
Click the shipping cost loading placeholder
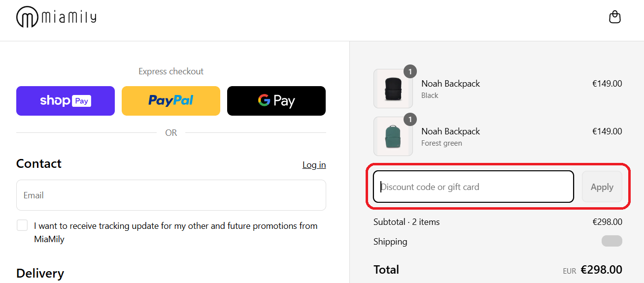(x=611, y=241)
